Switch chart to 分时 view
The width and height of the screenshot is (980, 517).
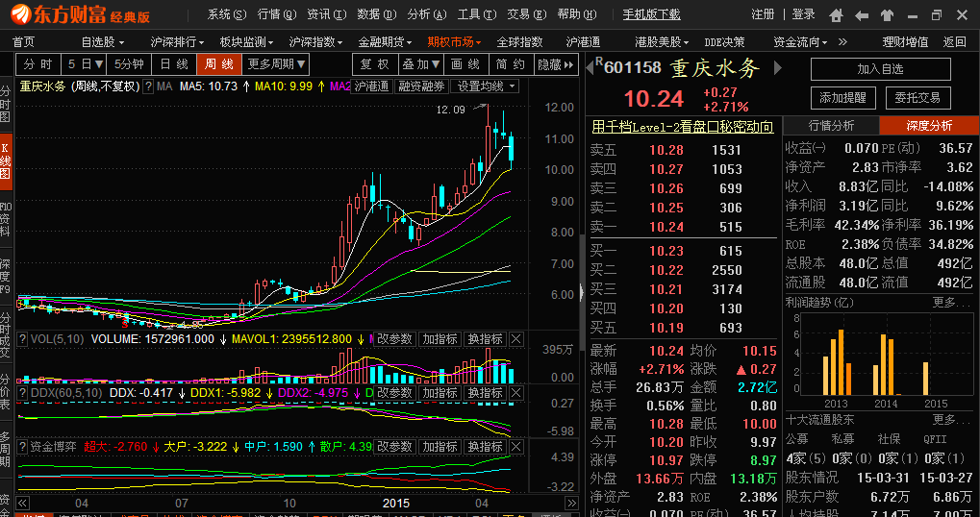[x=38, y=64]
